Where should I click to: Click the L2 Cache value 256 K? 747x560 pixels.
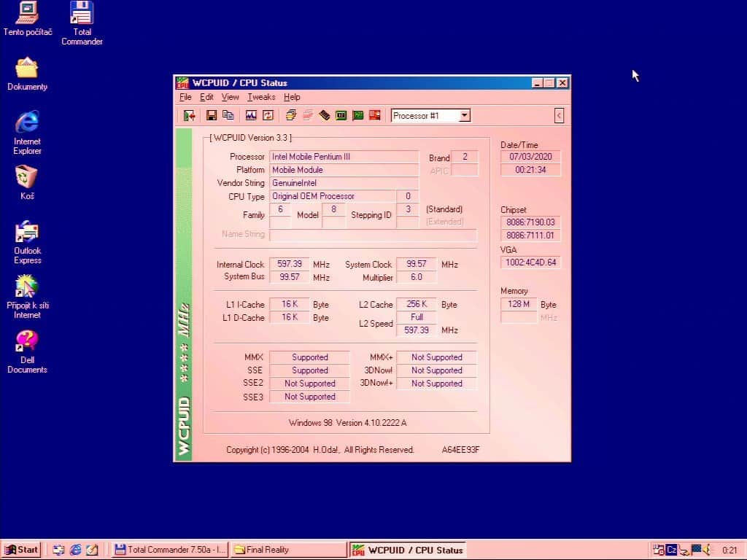tap(417, 304)
